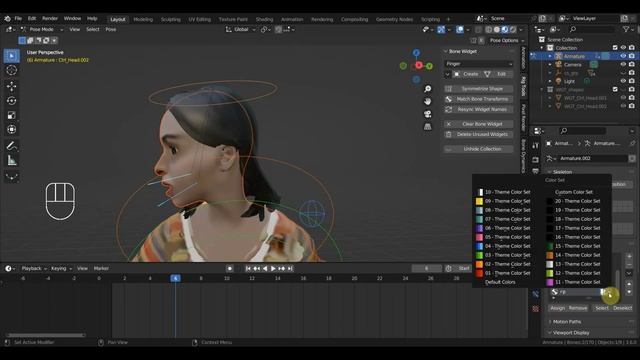
Task: Toggle visibility eye for Light
Action: 623,81
